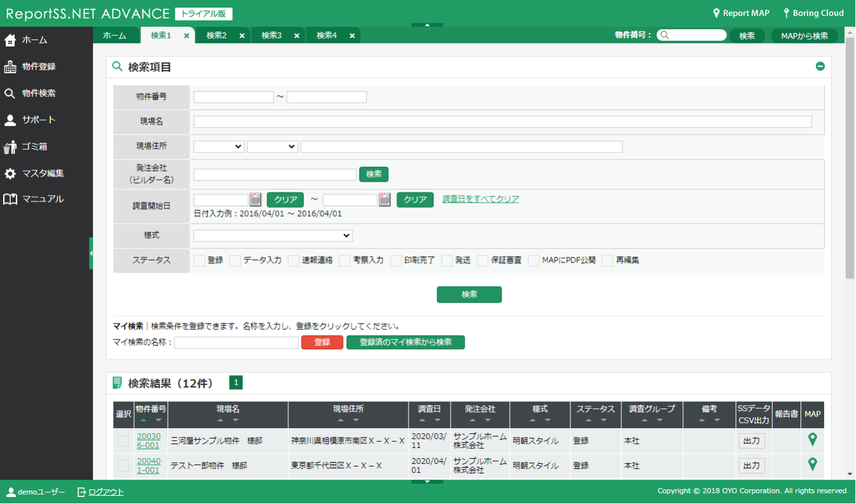
Task: Click the demoユーザー user icon
Action: (x=11, y=492)
